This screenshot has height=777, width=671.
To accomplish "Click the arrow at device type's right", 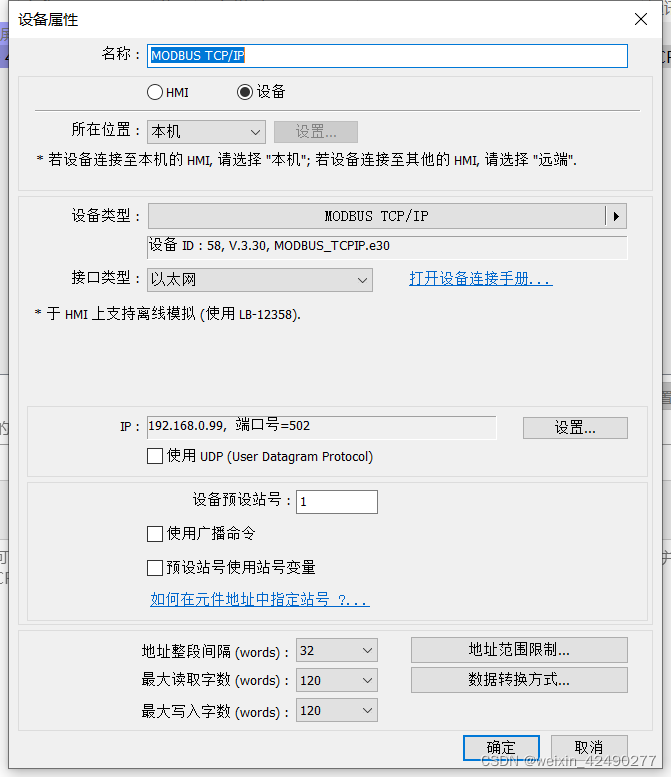I will [616, 216].
